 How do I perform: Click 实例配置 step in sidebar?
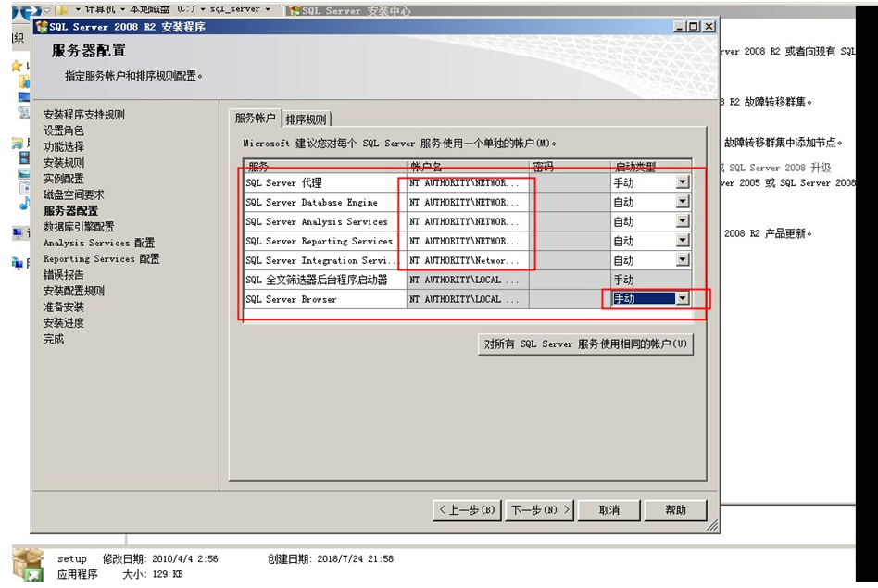click(x=64, y=179)
